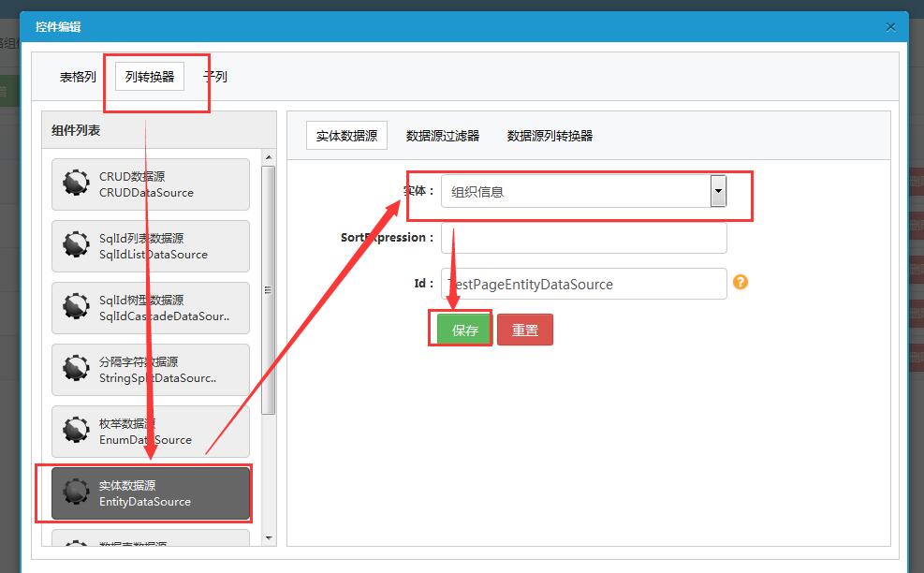The width and height of the screenshot is (924, 573).
Task: Open the 数据源列转换器 tab
Action: click(550, 136)
